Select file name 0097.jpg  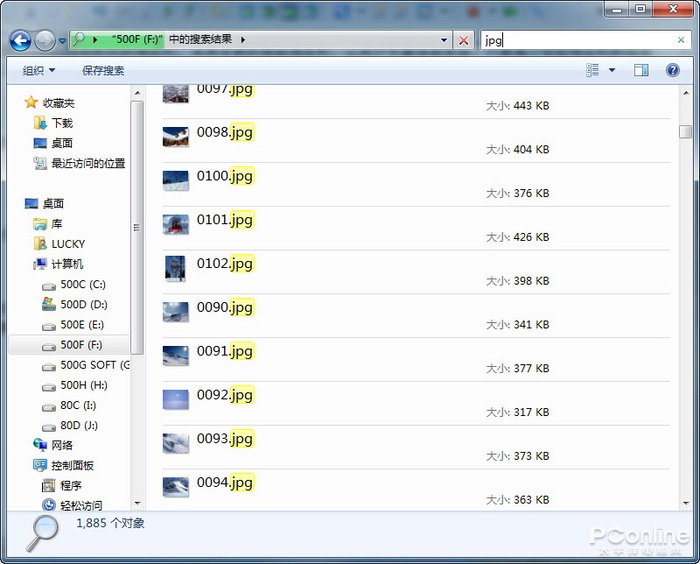click(x=225, y=89)
